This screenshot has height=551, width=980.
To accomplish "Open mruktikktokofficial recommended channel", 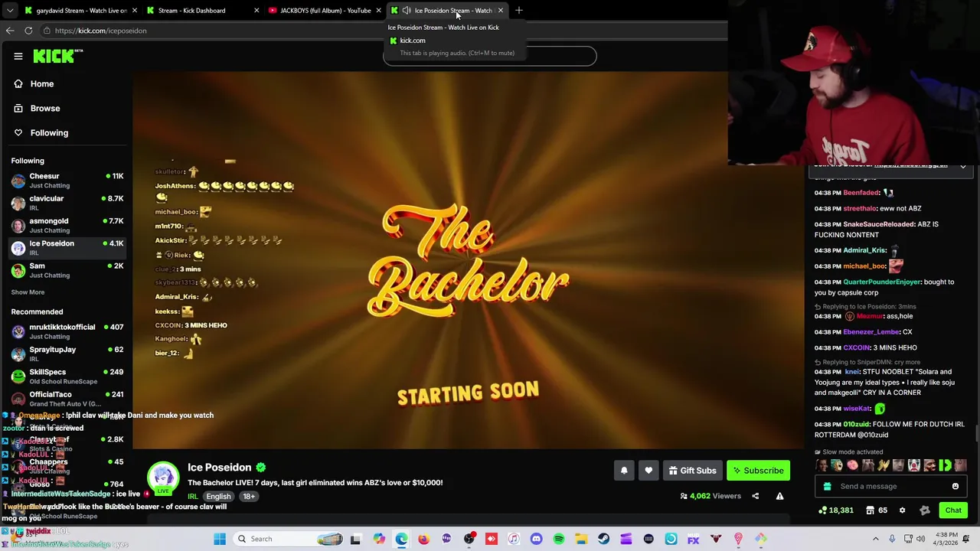I will point(67,331).
